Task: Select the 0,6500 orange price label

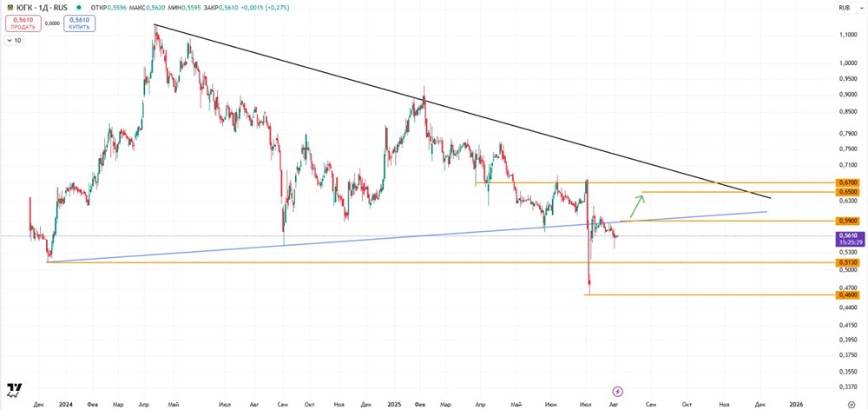Action: click(x=847, y=192)
